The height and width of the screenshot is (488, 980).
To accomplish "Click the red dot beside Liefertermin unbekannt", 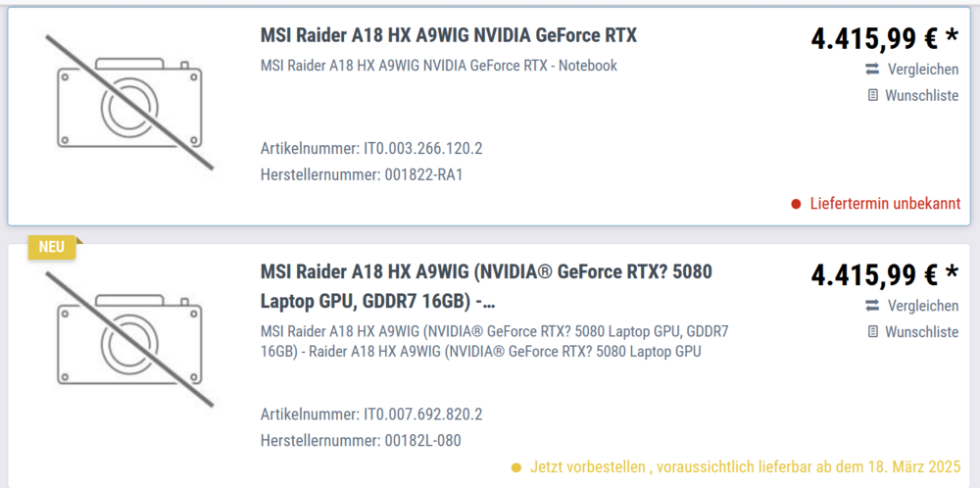I will 797,204.
